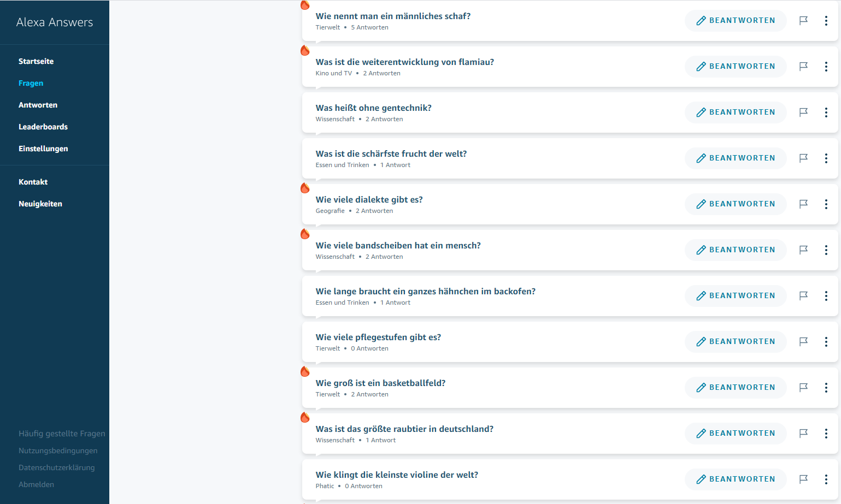Open the Datenschutzerklärung link
Viewport: 841px width, 504px height.
pos(56,467)
